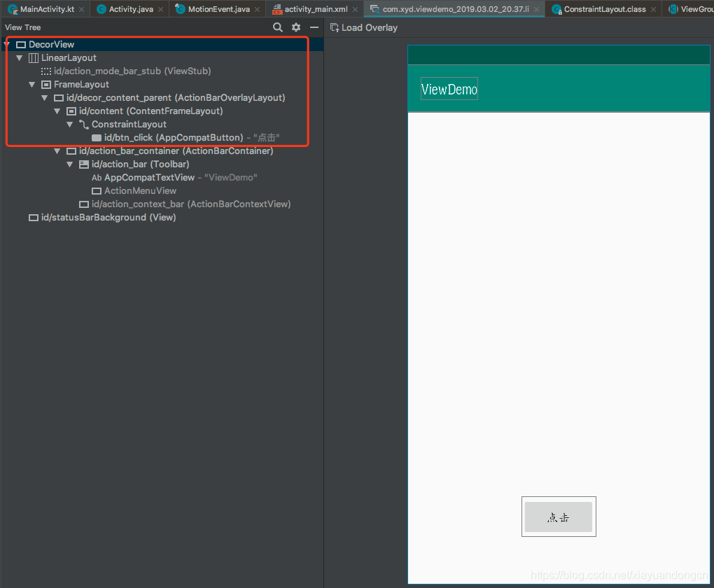Screen dimensions: 714x588
Task: Select id/btn_click AppCompatButton row
Action: [162, 137]
